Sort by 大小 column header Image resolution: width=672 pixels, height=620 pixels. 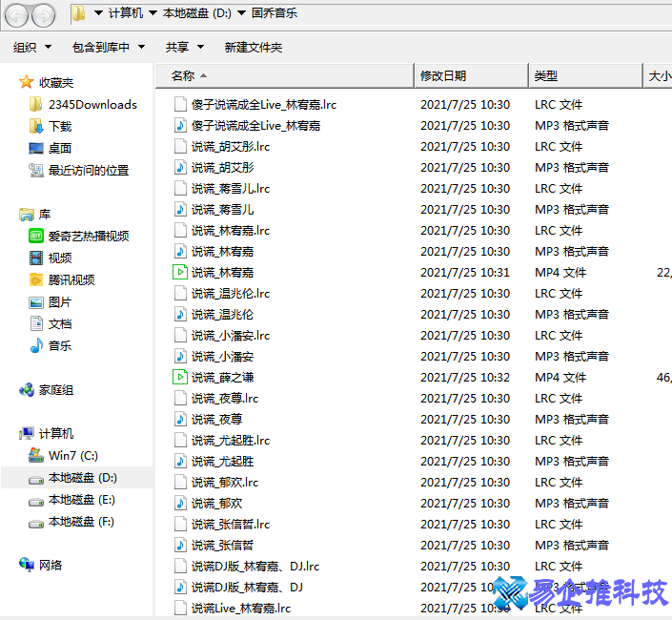658,76
